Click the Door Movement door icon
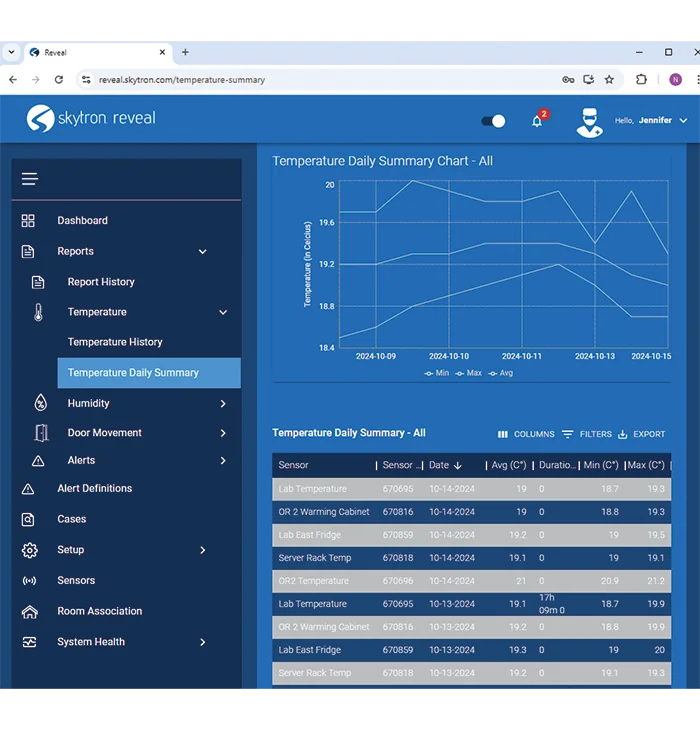This screenshot has width=700, height=730. click(40, 433)
